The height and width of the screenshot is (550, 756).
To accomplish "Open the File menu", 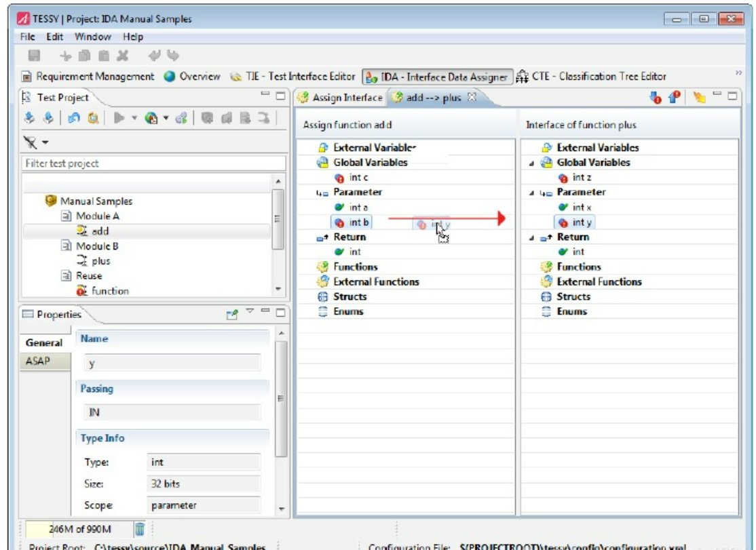I will pyautogui.click(x=27, y=37).
